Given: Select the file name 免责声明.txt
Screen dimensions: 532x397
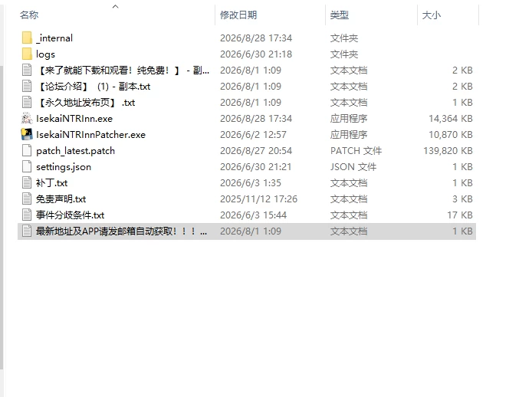Looking at the screenshot, I should [x=61, y=198].
